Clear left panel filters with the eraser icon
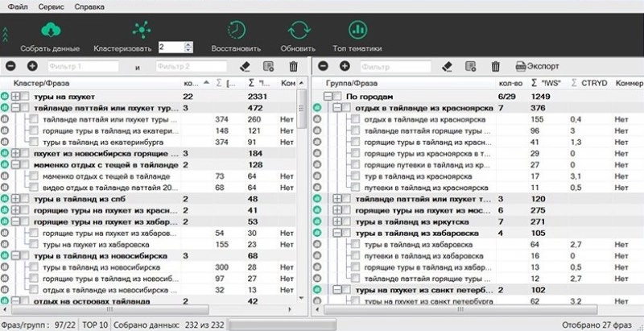644x331 pixels. (x=245, y=67)
